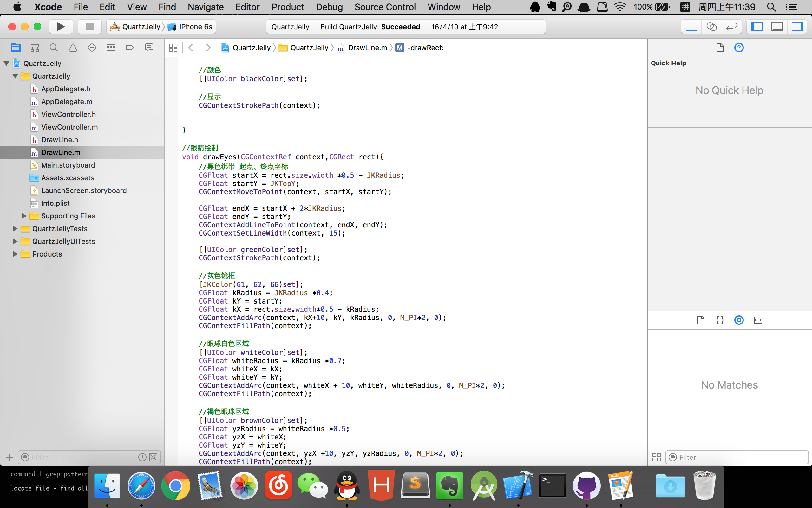Open the Code Snippet library
This screenshot has width=812, height=508.
[720, 320]
